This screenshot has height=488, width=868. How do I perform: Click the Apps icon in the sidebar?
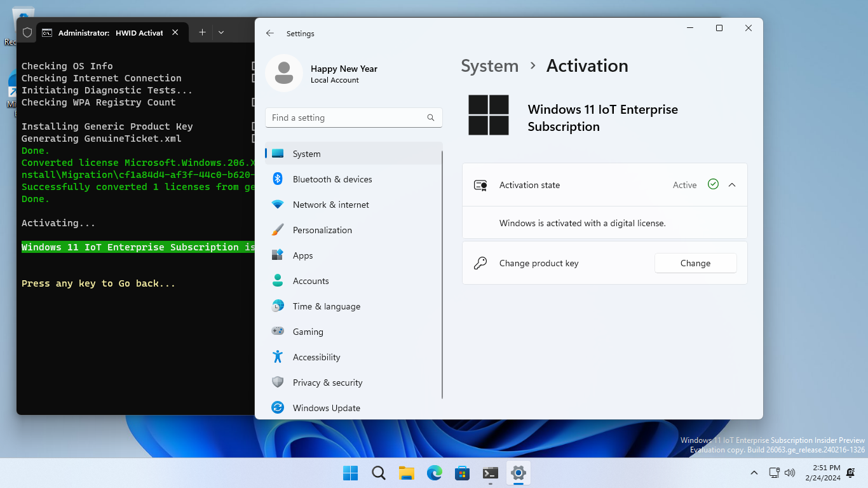[x=278, y=255]
